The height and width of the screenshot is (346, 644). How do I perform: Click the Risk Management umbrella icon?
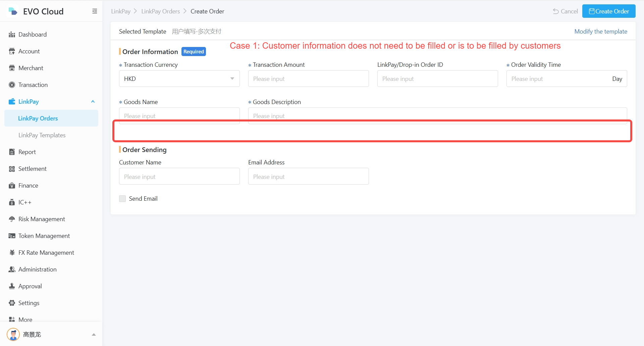[12, 219]
